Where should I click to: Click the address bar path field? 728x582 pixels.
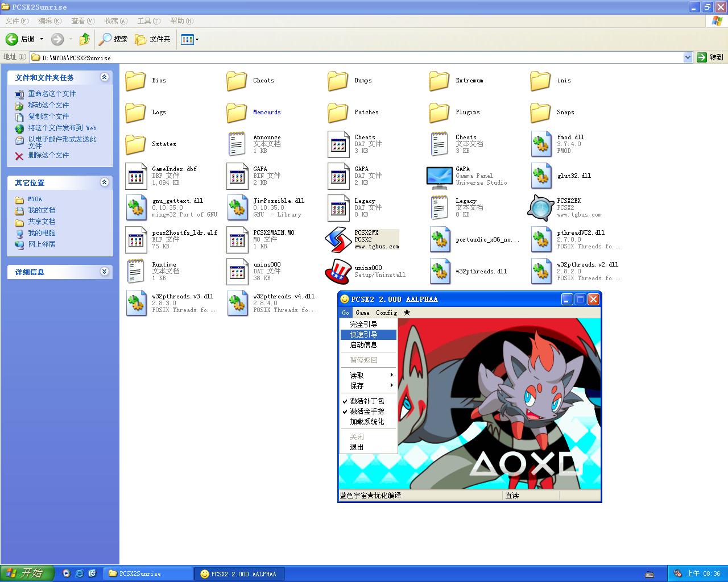[x=358, y=57]
